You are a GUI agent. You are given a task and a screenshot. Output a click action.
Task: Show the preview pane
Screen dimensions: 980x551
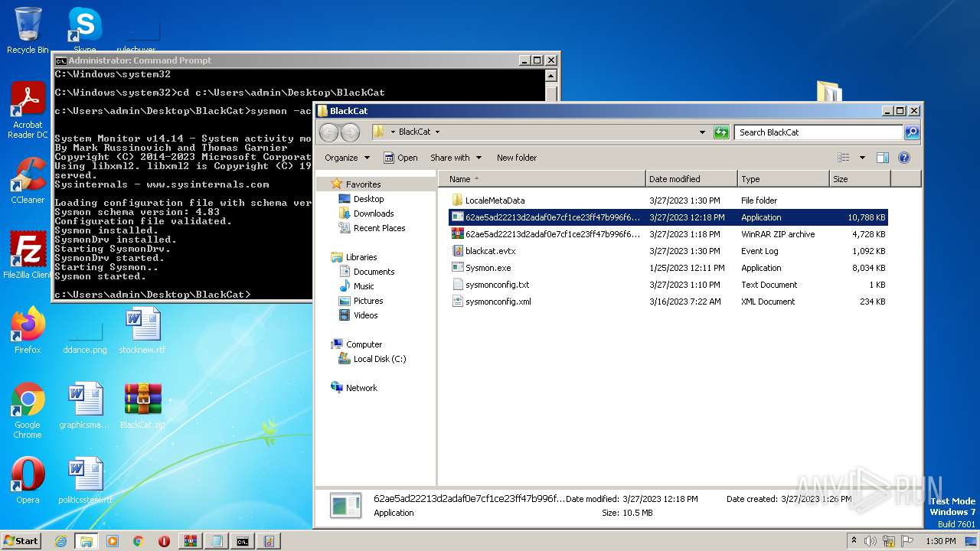[882, 158]
